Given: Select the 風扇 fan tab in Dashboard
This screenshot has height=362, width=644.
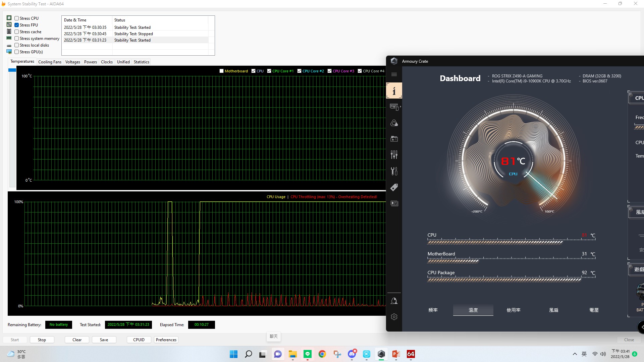Looking at the screenshot, I should [x=554, y=310].
